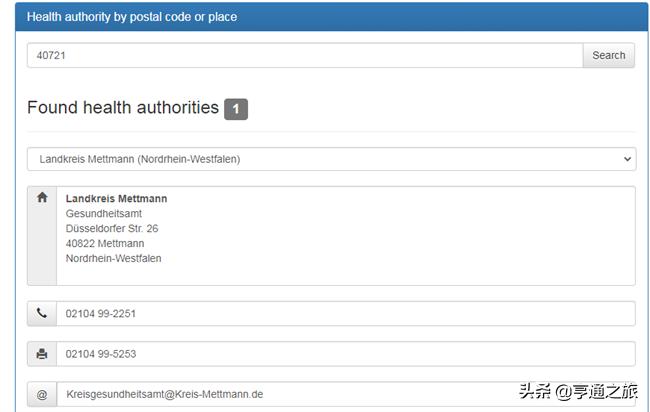The image size is (650, 412).
Task: Click the @ email icon
Action: [42, 394]
